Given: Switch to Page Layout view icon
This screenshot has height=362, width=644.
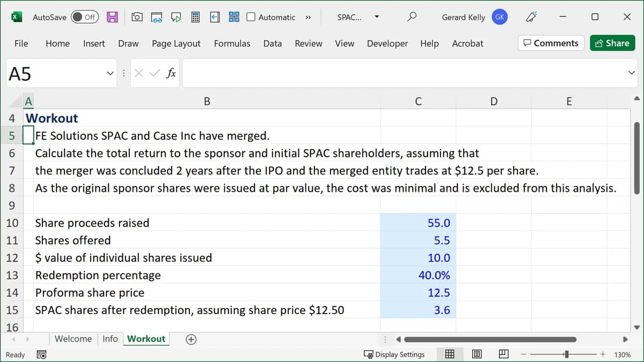Looking at the screenshot, I should tap(477, 354).
